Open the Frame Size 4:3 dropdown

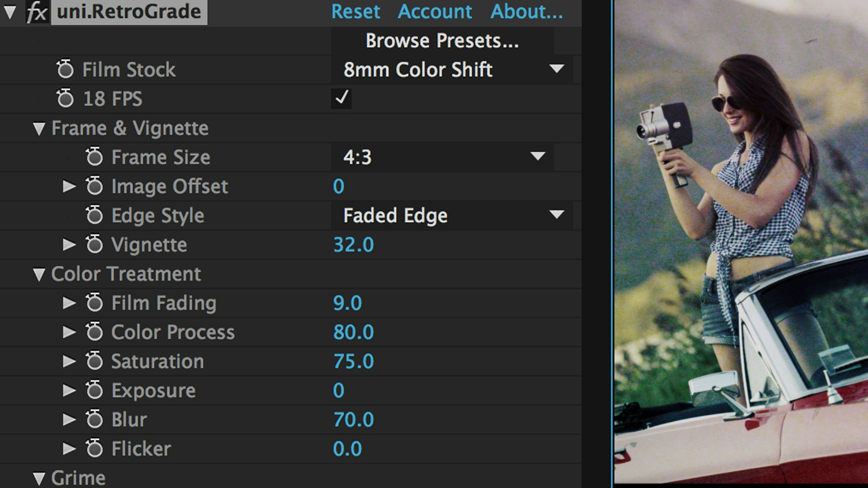pyautogui.click(x=443, y=157)
